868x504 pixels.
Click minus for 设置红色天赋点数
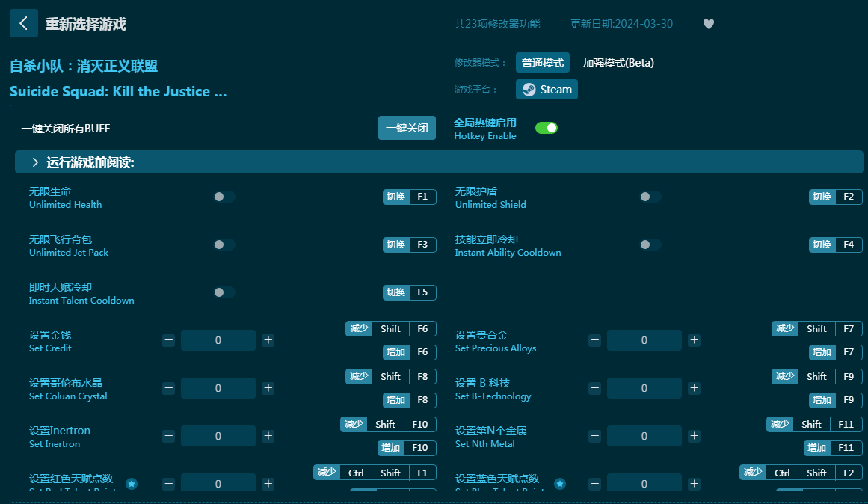point(169,484)
